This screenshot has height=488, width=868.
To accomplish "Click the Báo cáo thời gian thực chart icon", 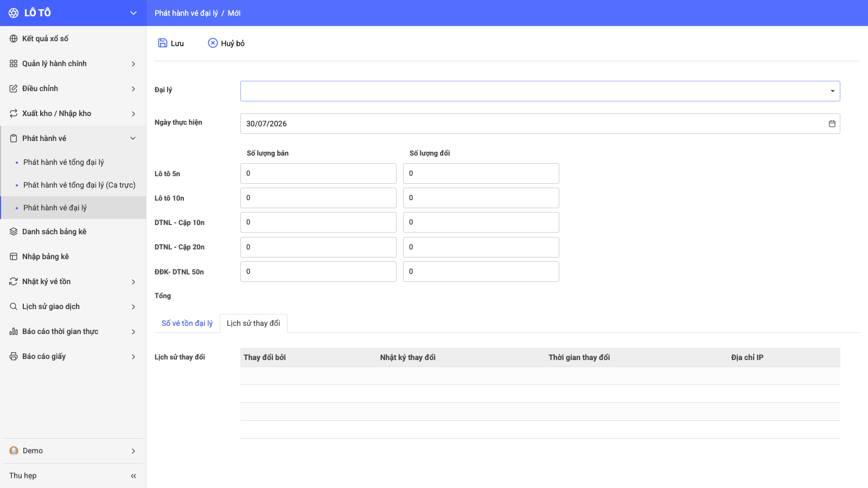I will 14,331.
